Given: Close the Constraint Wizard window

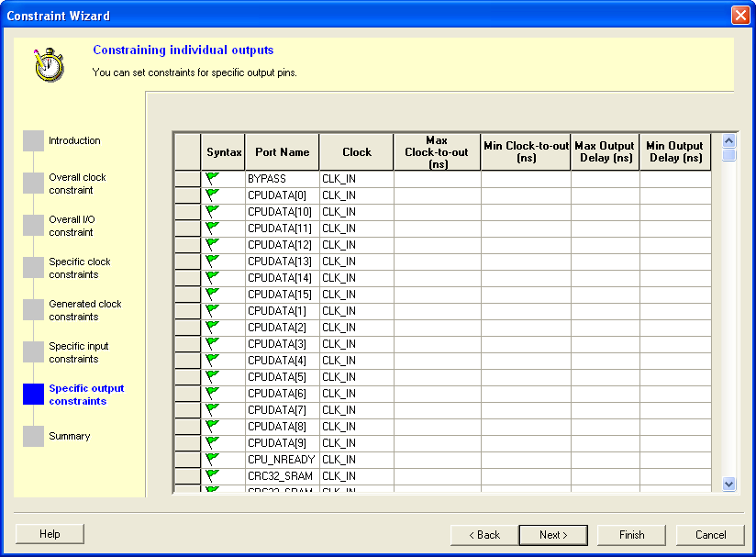Looking at the screenshot, I should point(740,16).
